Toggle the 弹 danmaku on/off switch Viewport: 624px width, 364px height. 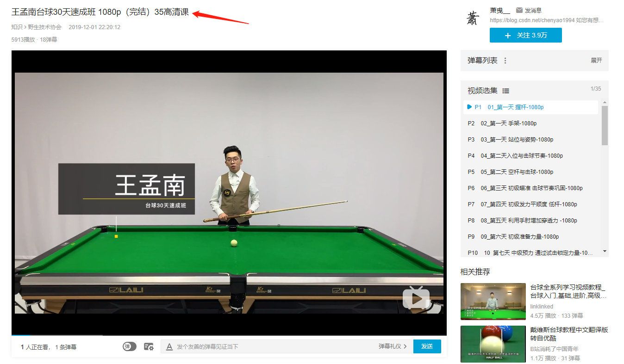(x=130, y=346)
